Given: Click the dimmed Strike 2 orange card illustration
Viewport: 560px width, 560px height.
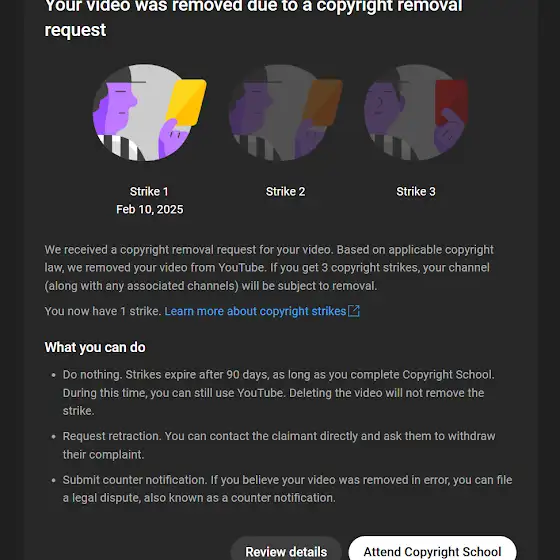Looking at the screenshot, I should (x=285, y=112).
